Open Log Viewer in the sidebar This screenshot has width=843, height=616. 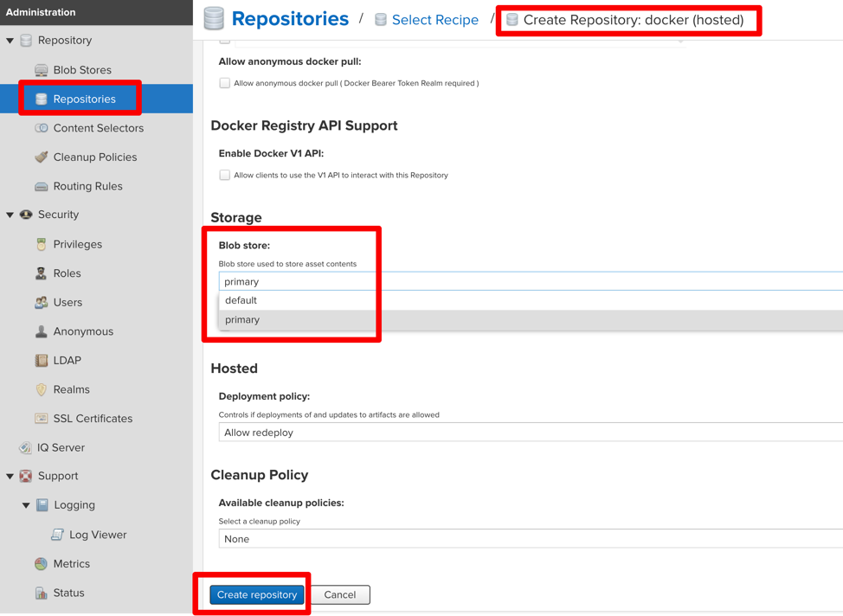pyautogui.click(x=98, y=535)
